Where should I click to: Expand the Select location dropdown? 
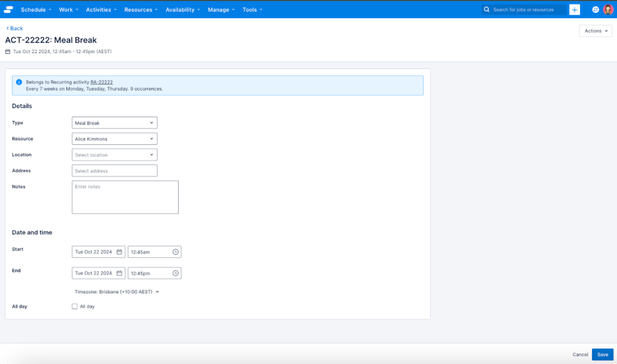coord(114,155)
